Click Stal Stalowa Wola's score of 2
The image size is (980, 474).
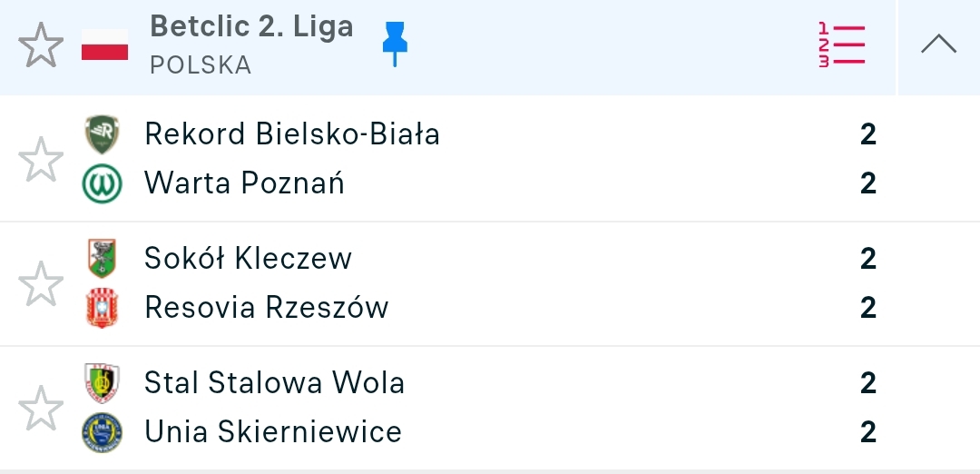[x=867, y=383]
